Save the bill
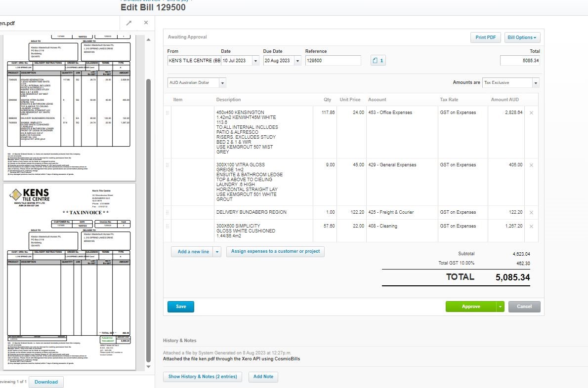Screen dimensions: 588x388 point(181,307)
